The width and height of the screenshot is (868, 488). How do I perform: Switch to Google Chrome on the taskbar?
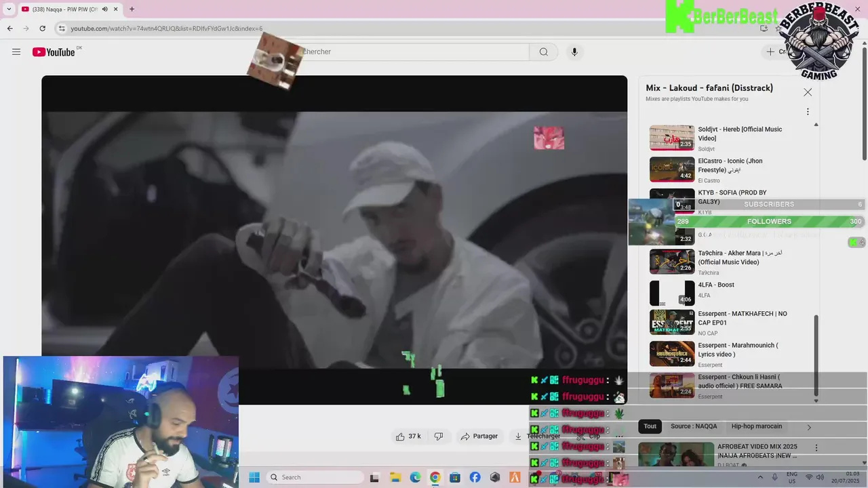(x=435, y=477)
